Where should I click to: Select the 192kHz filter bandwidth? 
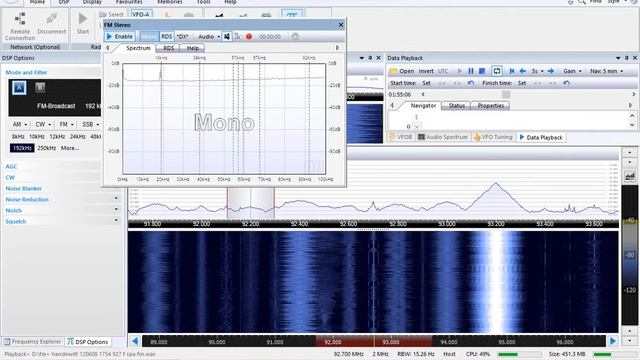click(x=22, y=148)
